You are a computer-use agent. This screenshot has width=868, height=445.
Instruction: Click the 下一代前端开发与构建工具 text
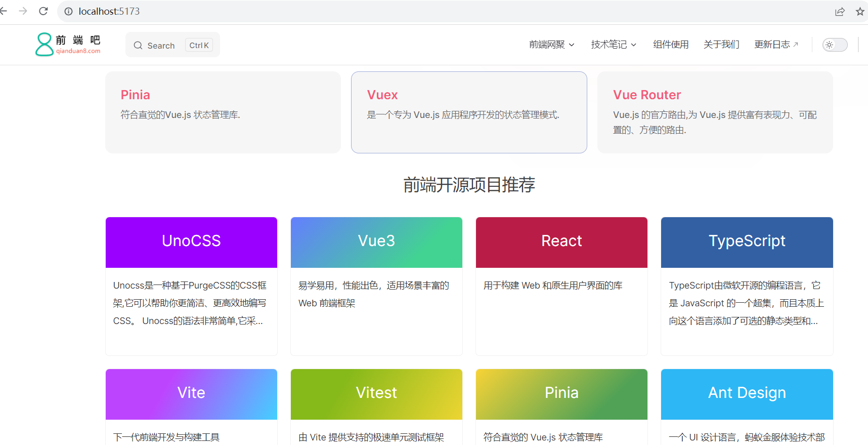click(166, 437)
